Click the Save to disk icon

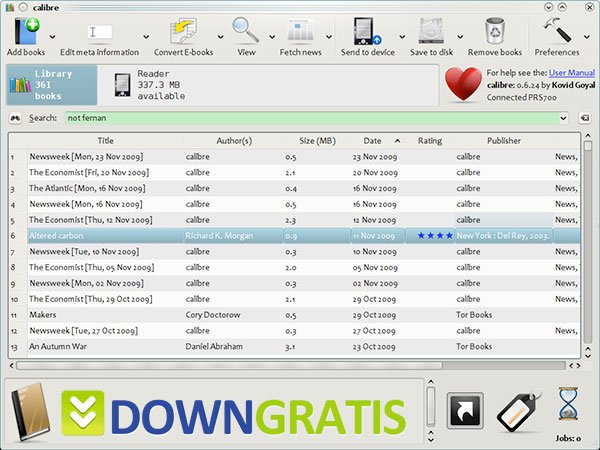[431, 31]
